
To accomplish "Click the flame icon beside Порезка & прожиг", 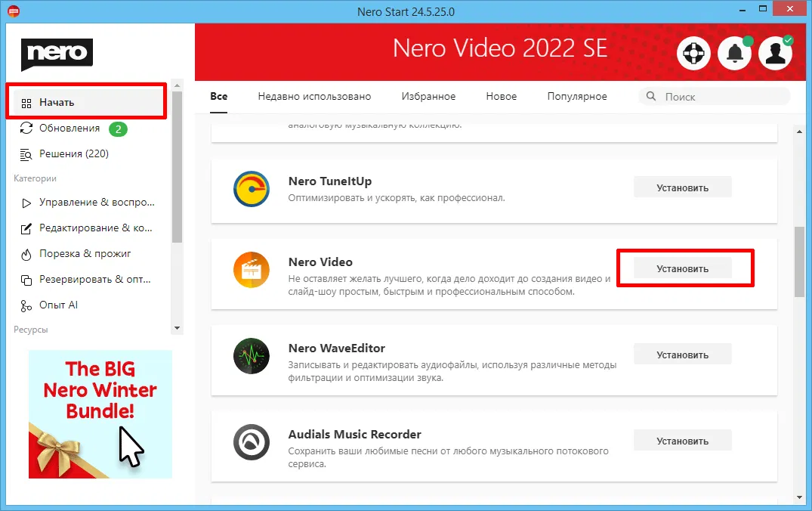I will click(x=26, y=255).
